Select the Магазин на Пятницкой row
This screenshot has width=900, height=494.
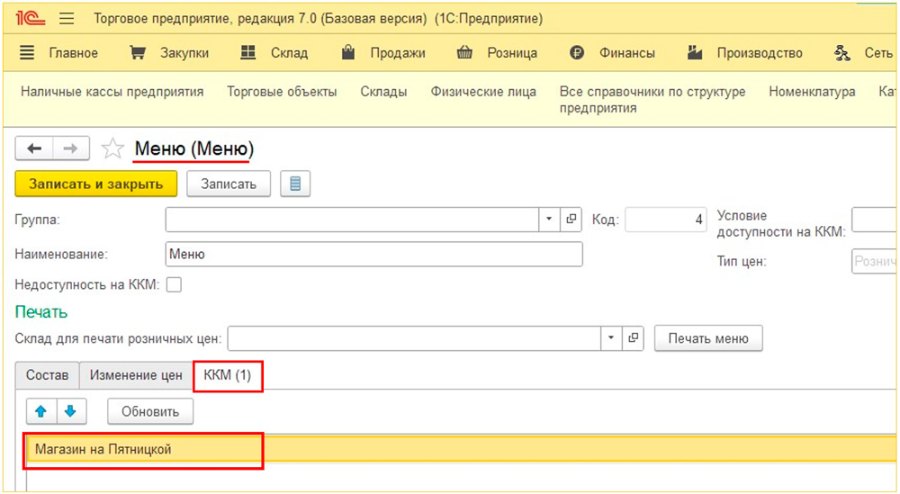pos(461,449)
